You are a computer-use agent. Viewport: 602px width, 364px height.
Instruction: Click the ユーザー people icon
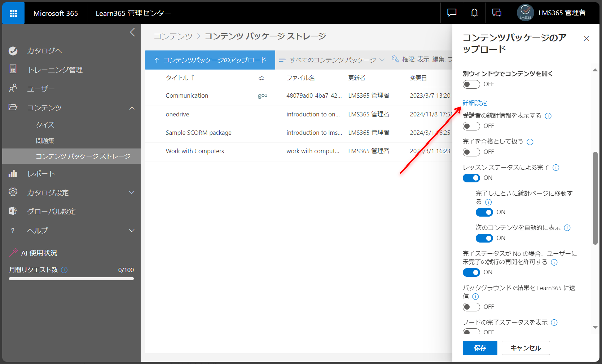click(13, 88)
